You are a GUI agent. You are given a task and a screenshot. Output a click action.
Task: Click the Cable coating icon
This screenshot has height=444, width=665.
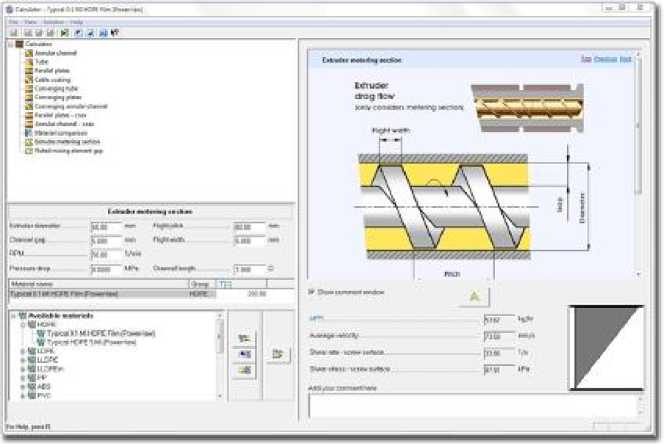tap(29, 80)
